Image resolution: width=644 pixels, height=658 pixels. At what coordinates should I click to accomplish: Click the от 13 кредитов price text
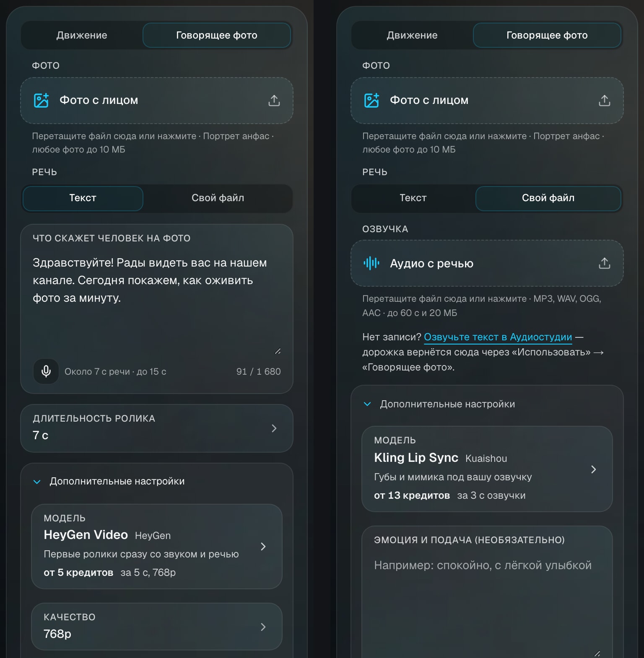click(x=412, y=495)
